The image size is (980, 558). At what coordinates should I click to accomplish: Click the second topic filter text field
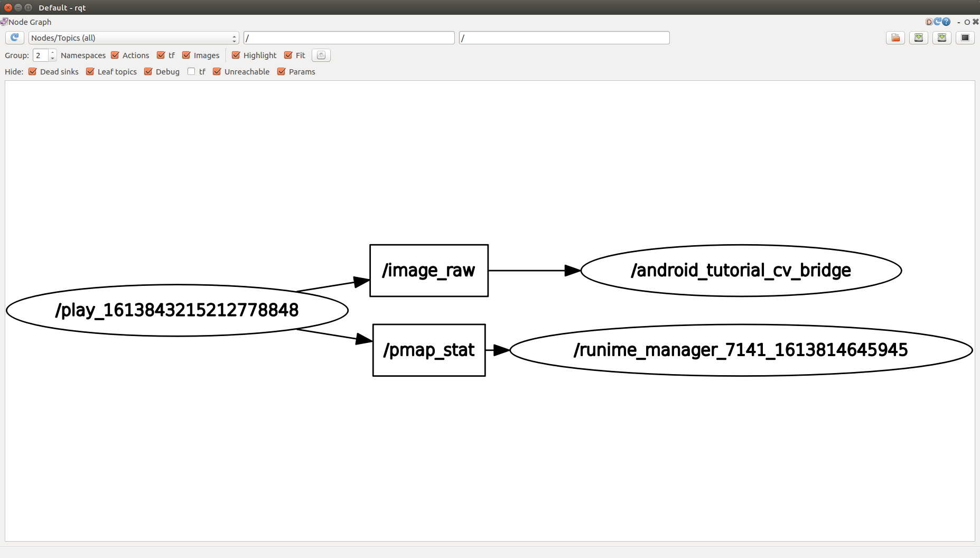click(x=564, y=38)
